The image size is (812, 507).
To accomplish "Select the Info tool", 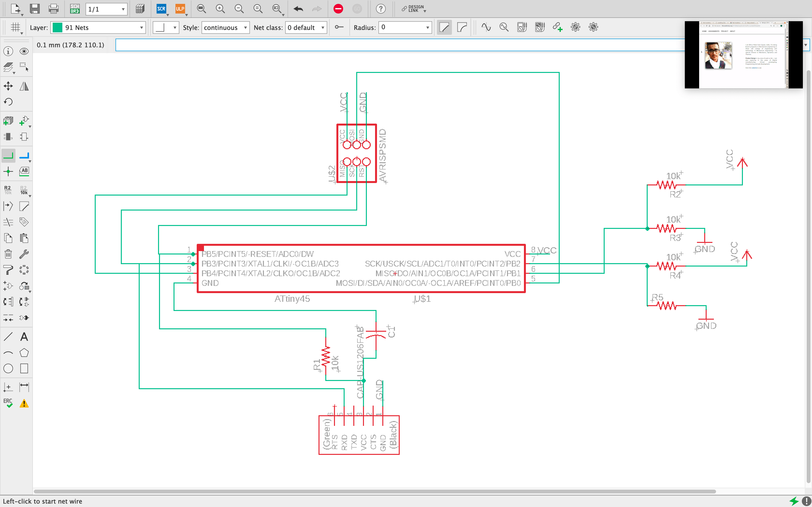I will [8, 51].
